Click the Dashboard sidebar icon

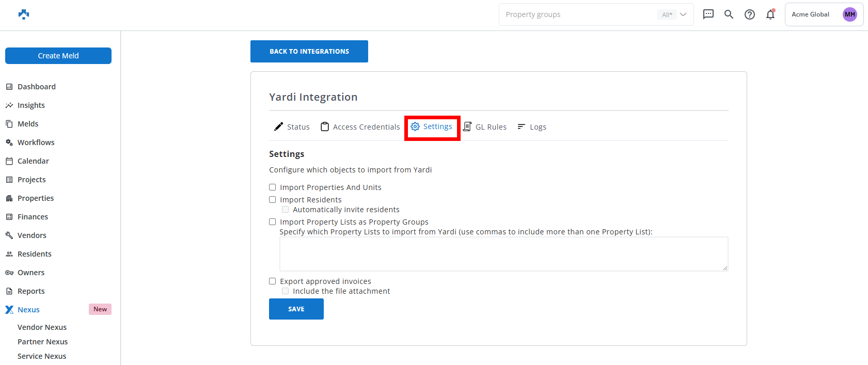click(x=9, y=87)
